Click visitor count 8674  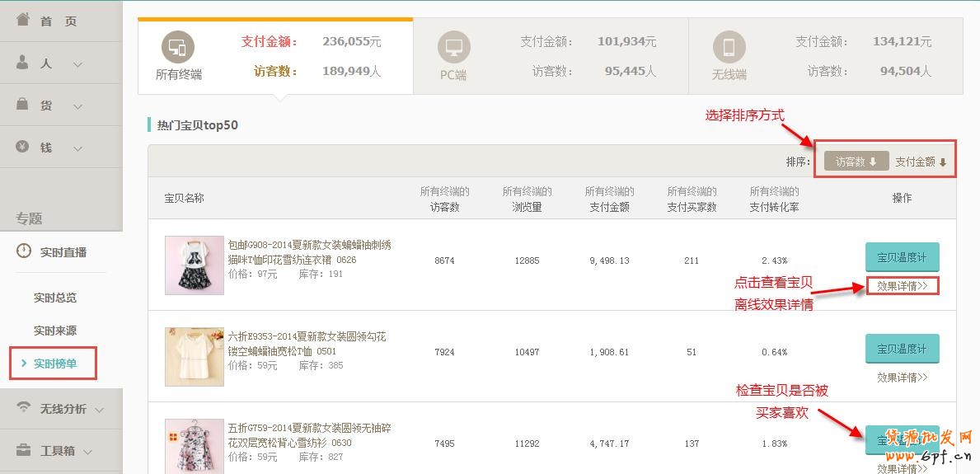[444, 260]
